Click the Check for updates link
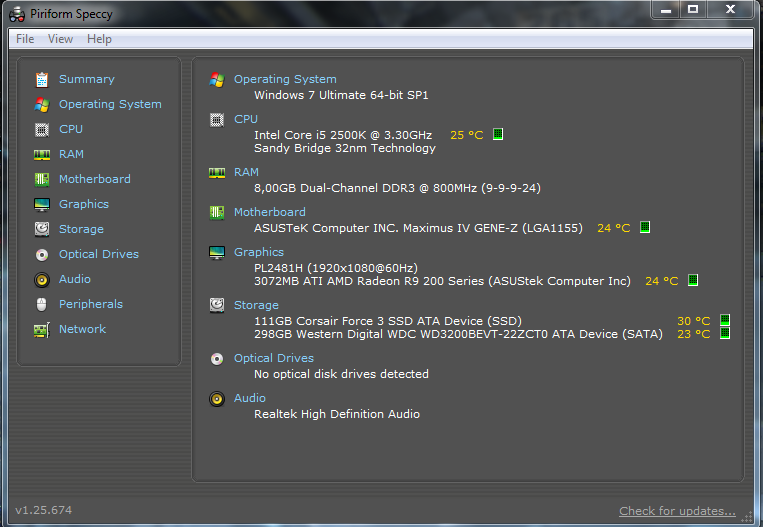 coord(677,511)
